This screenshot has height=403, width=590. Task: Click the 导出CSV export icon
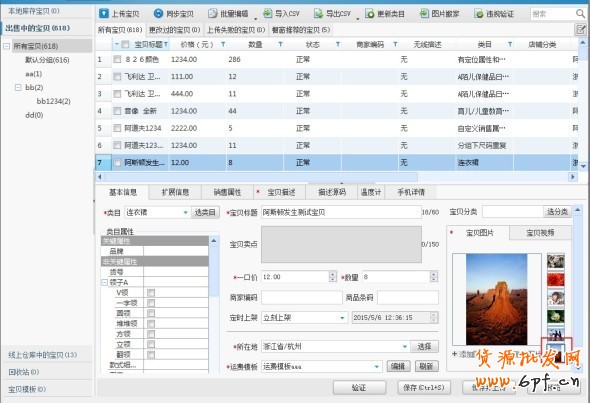coord(318,14)
